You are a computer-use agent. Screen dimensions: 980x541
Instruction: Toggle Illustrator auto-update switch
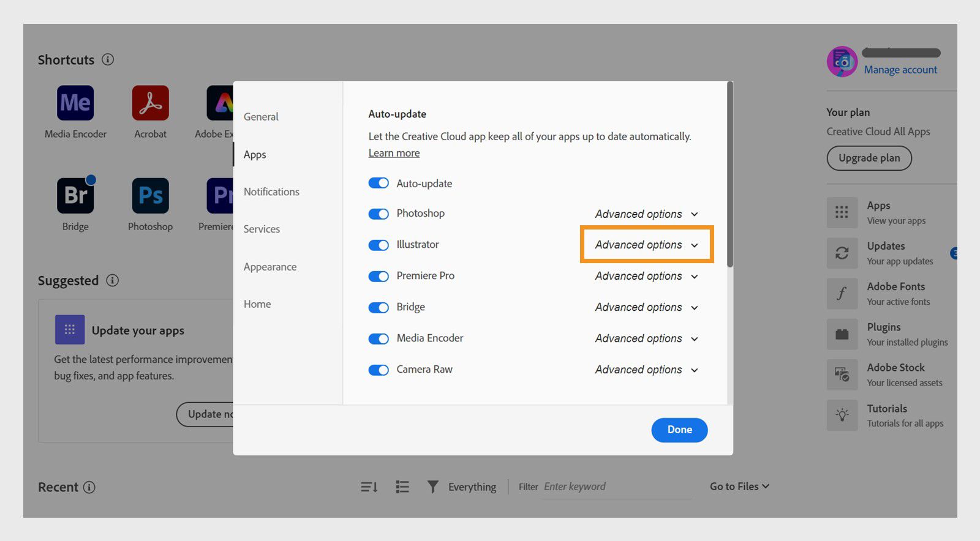379,245
